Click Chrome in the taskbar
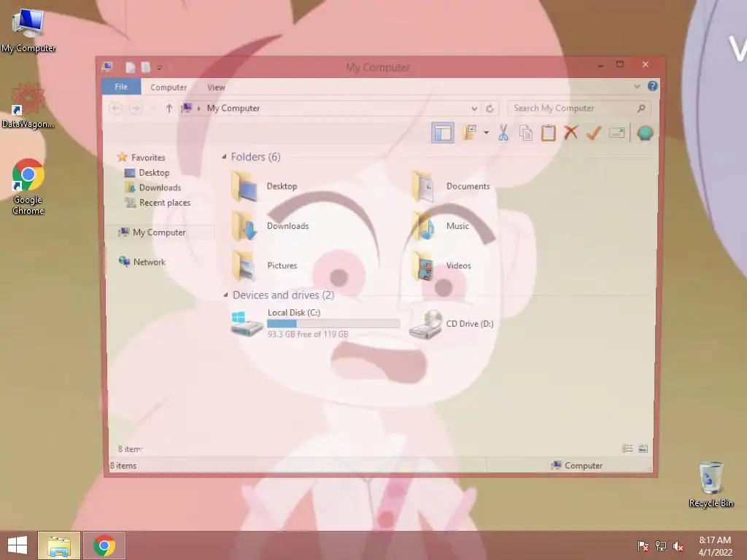Image resolution: width=747 pixels, height=560 pixels. (x=104, y=545)
